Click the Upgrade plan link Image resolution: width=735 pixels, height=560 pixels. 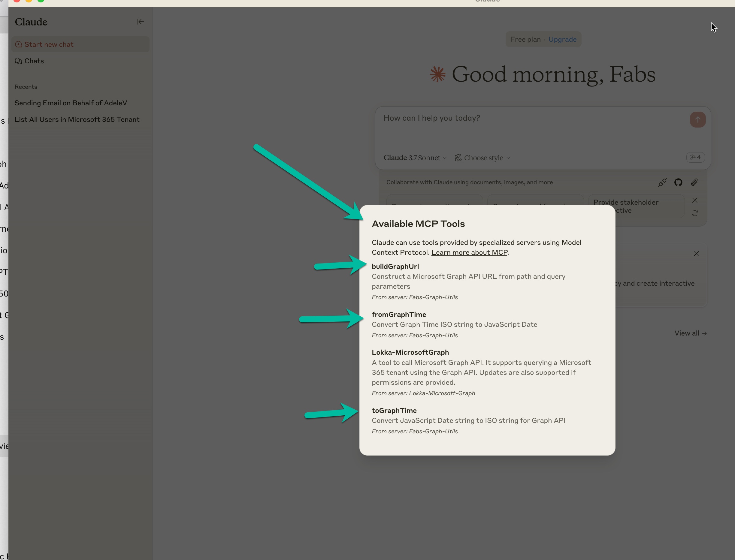[562, 39]
